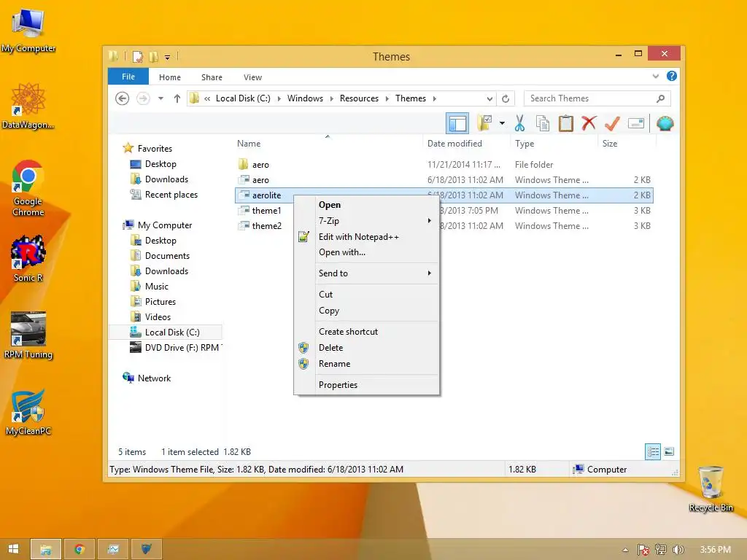Open Classic Shell settings shell icon
This screenshot has height=560, width=747.
pos(665,123)
